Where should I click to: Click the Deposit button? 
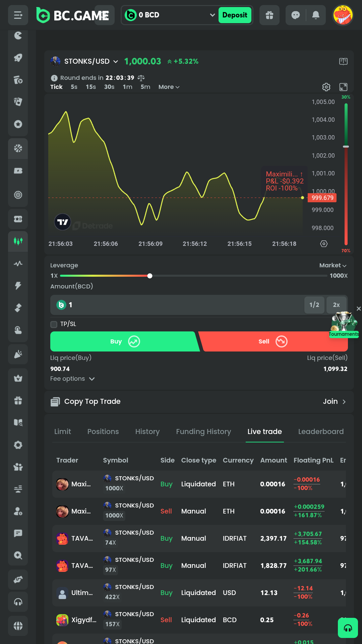coord(235,15)
